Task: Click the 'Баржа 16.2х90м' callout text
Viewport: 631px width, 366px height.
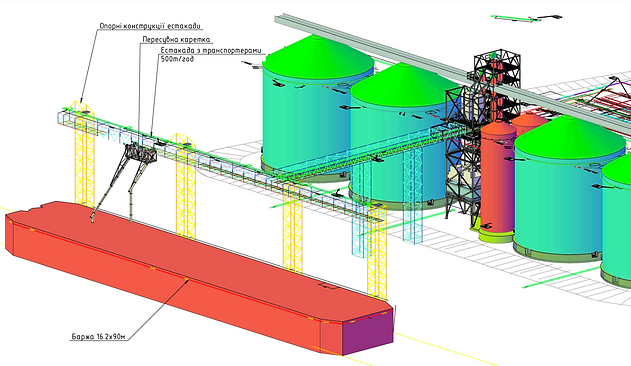Action: click(x=99, y=336)
